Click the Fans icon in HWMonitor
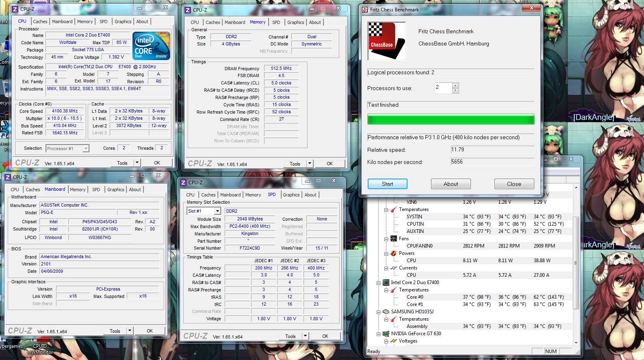The height and width of the screenshot is (360, 644). pyautogui.click(x=393, y=239)
